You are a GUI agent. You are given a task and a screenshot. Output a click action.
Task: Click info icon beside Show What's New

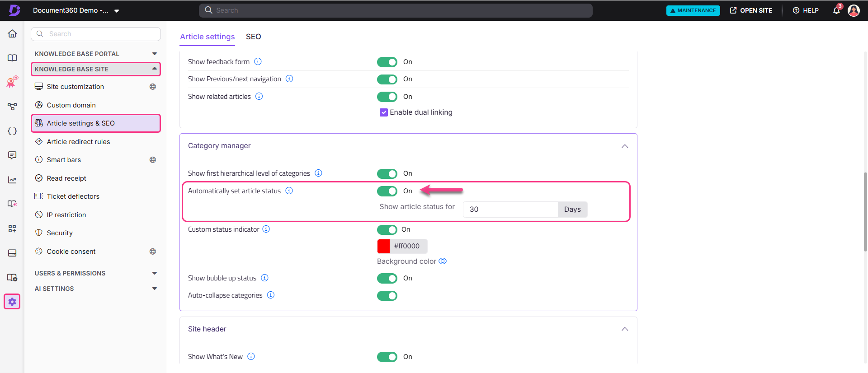tap(251, 356)
